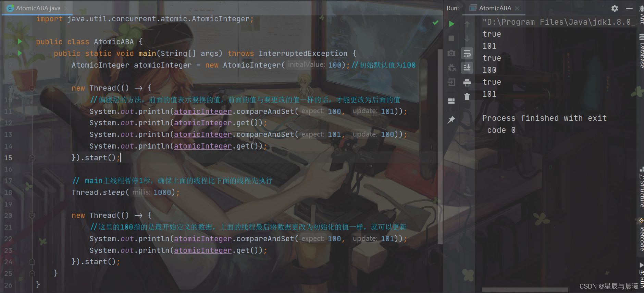Screen dimensions: 644x293
Task: Click the Restore Layout icon in the Run panel
Action: [451, 101]
